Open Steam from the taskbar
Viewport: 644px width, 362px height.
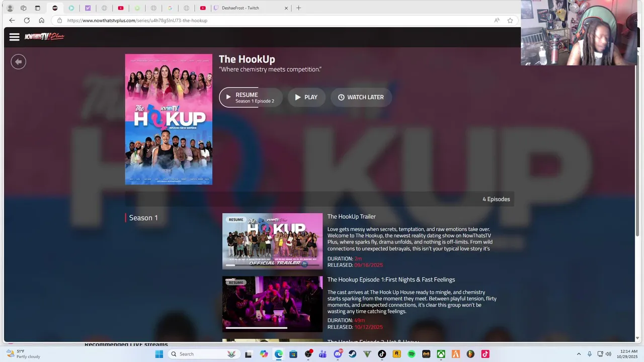352,354
